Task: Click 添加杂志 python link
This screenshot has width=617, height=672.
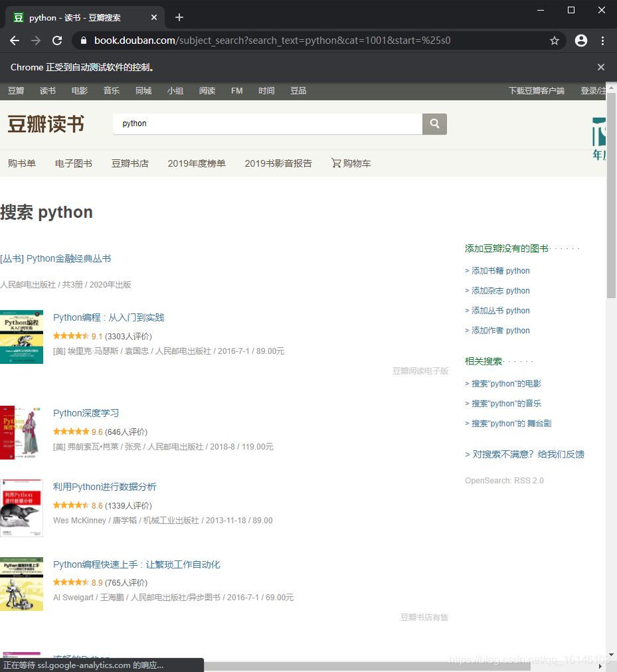Action: tap(497, 291)
